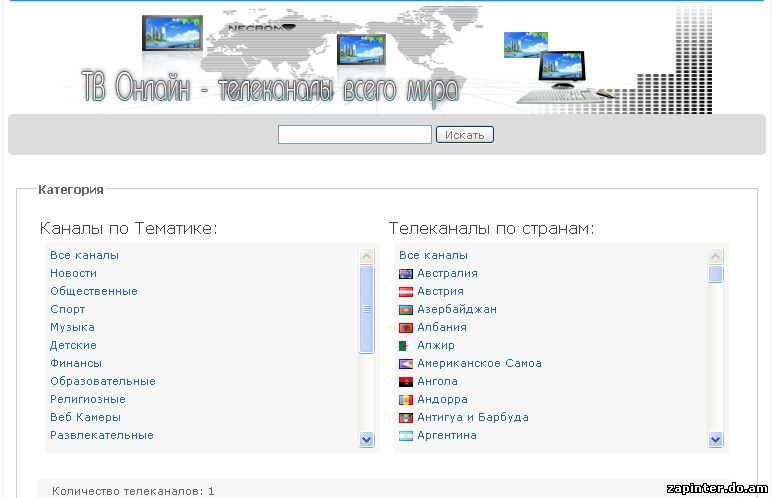Open the Детские channels category

click(x=73, y=345)
